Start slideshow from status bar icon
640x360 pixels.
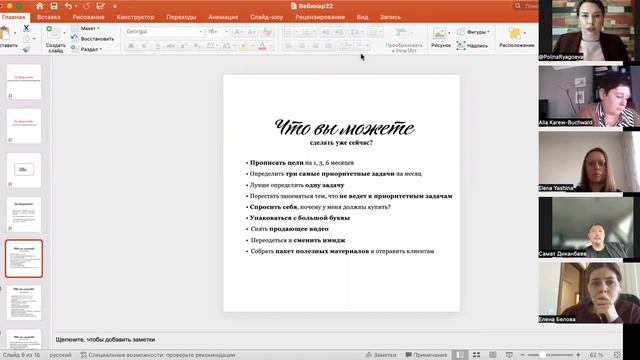pos(509,355)
